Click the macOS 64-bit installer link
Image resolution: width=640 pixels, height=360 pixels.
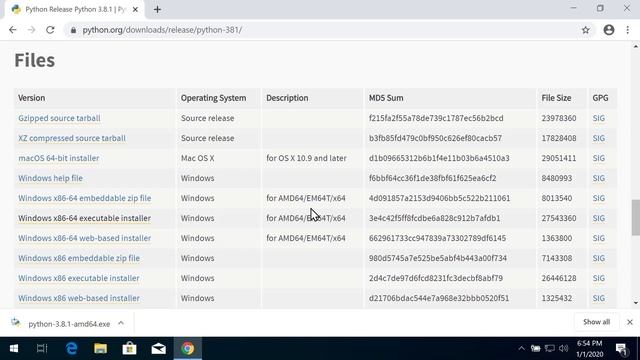tap(58, 158)
